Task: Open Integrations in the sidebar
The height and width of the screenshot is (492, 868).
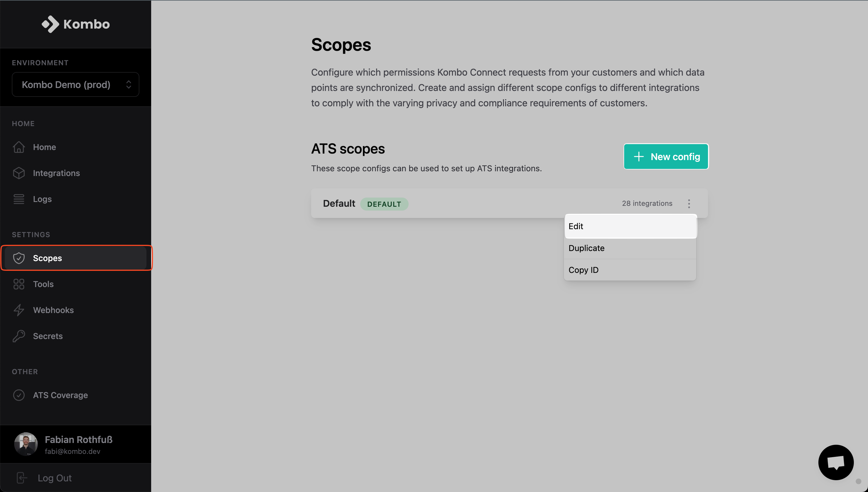Action: pos(76,173)
